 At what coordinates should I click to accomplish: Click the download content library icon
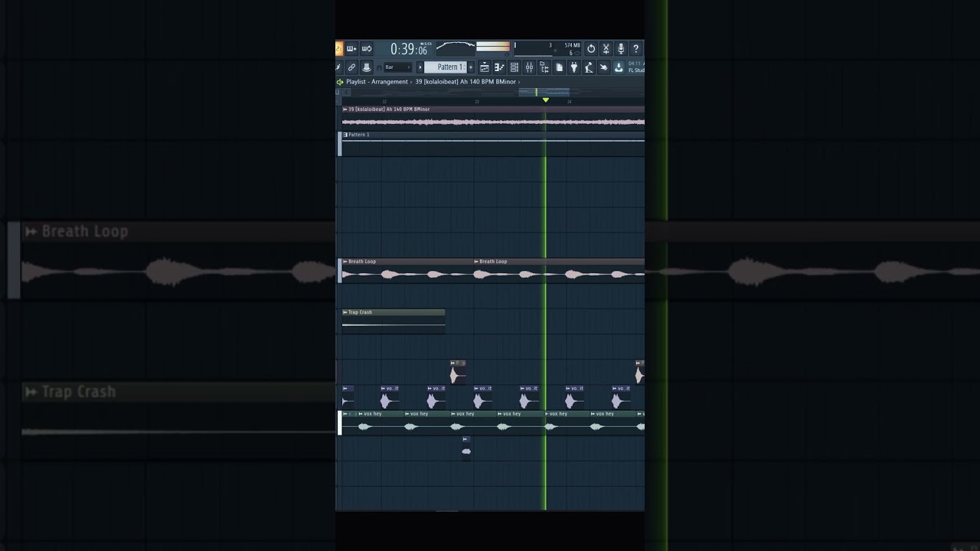(618, 67)
